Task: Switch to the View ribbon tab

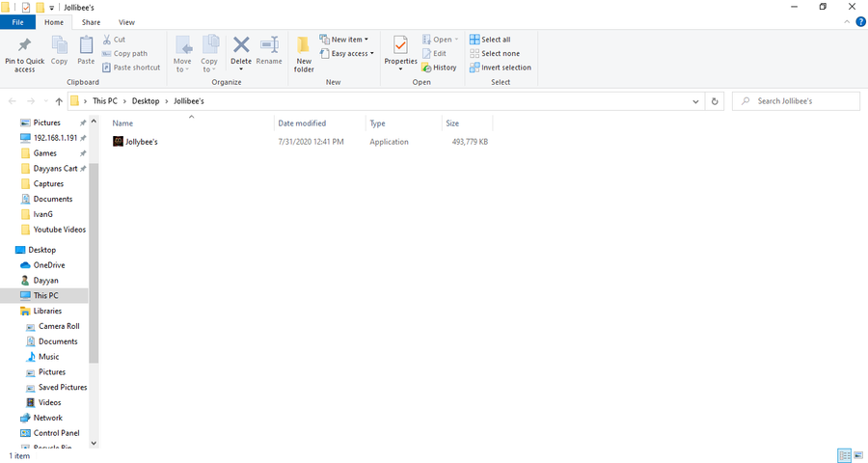Action: point(126,22)
